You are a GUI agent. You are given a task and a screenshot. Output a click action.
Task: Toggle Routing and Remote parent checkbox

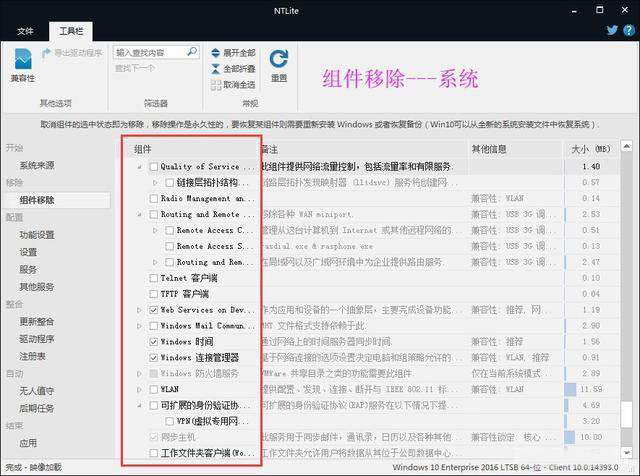coord(153,214)
